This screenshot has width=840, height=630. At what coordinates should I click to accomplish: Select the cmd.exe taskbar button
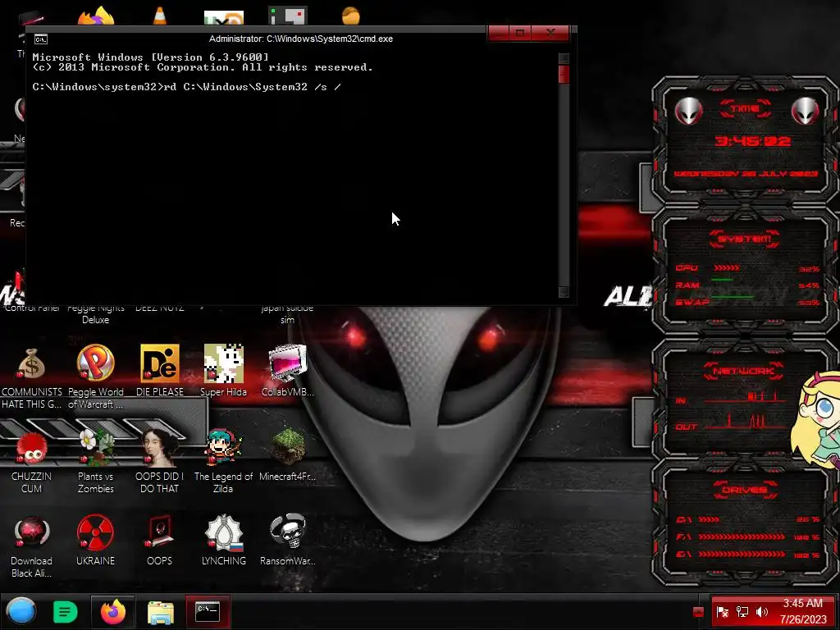pos(208,612)
